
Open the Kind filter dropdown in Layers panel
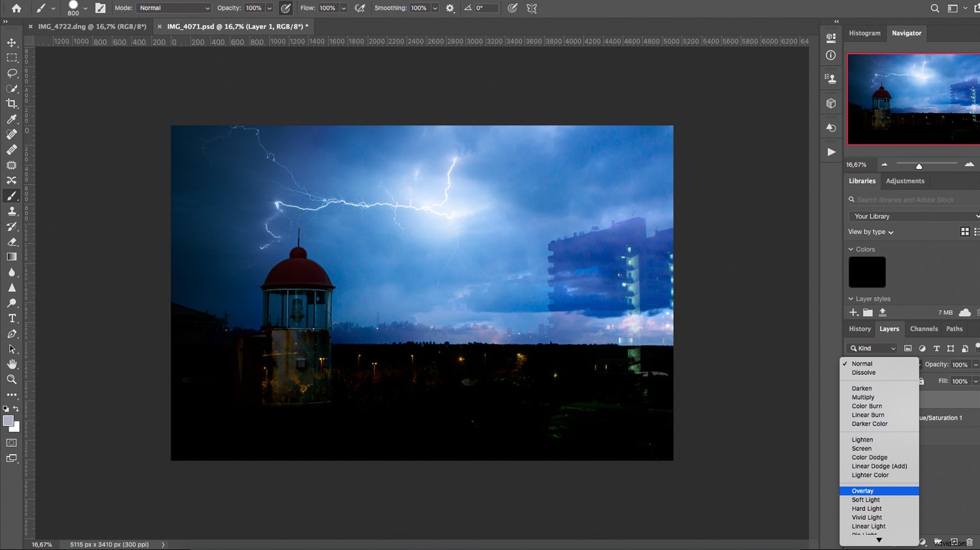click(871, 348)
